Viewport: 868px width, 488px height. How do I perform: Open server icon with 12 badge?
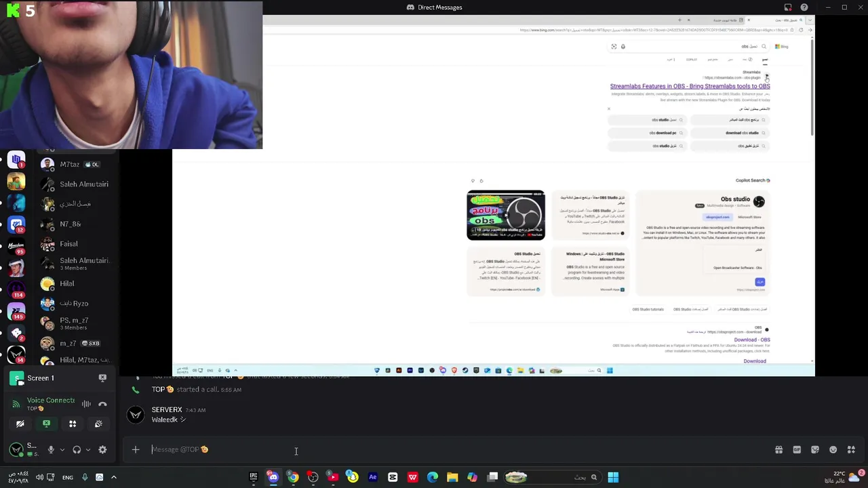click(16, 224)
